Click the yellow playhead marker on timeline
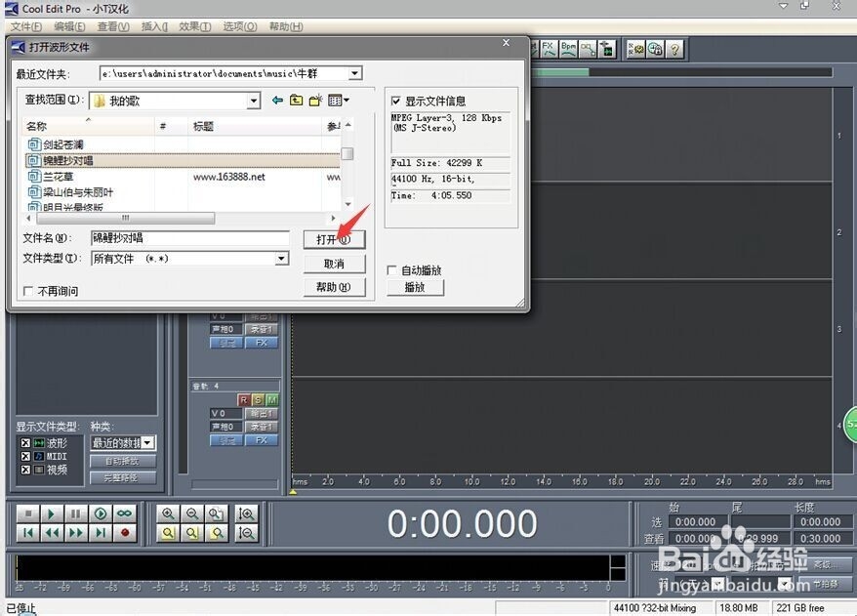 [x=293, y=492]
